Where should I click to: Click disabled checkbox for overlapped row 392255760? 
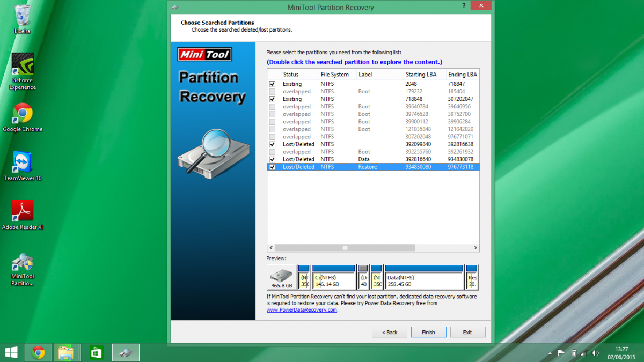coord(272,152)
